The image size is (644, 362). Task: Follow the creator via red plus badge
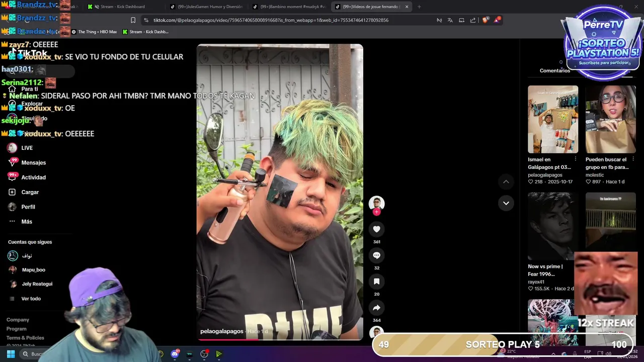[376, 212]
